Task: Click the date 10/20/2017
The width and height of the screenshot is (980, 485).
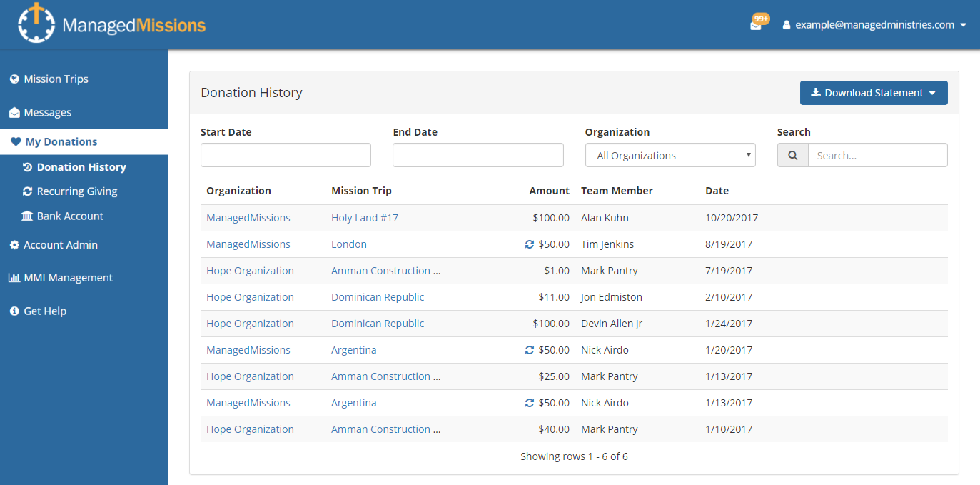Action: tap(732, 218)
